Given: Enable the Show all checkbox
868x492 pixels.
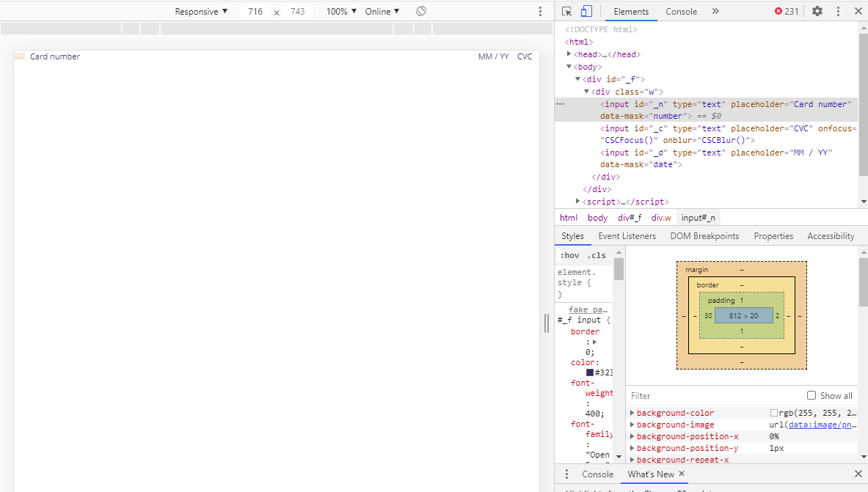Looking at the screenshot, I should pos(812,395).
